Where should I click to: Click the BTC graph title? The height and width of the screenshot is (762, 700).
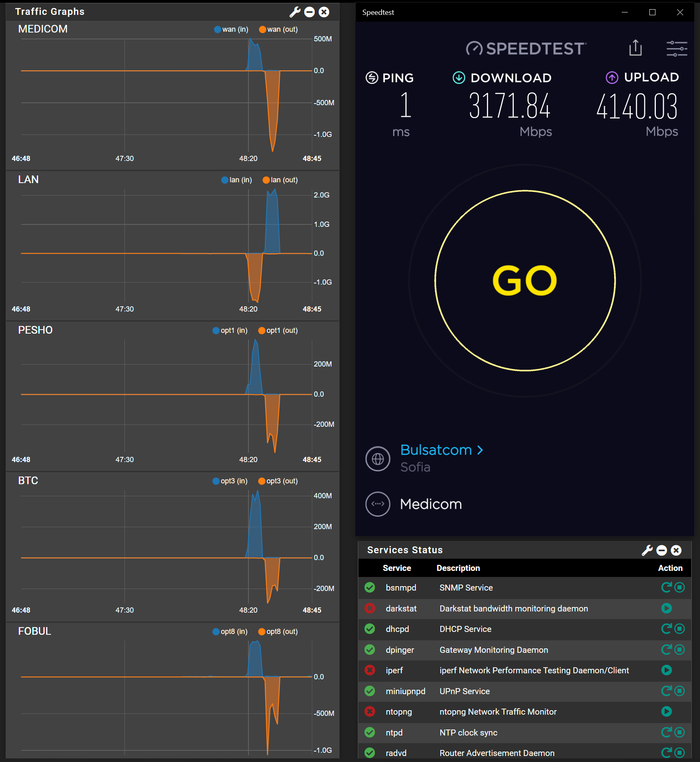[28, 481]
